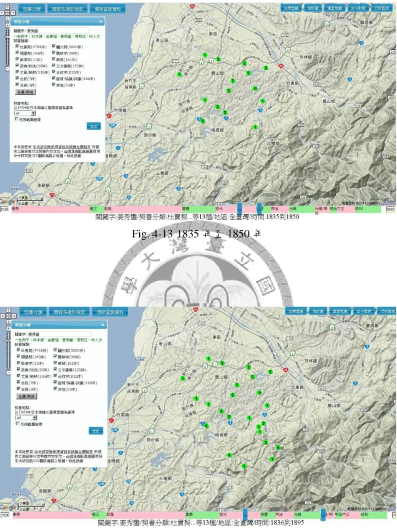Pan left arrow on the 1835–1850 map

[x=2, y=12]
